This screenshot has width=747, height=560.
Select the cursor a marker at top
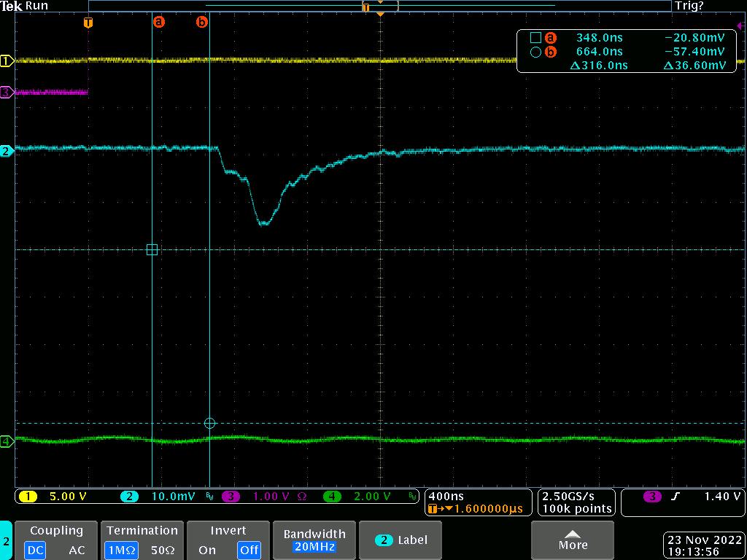(x=158, y=23)
